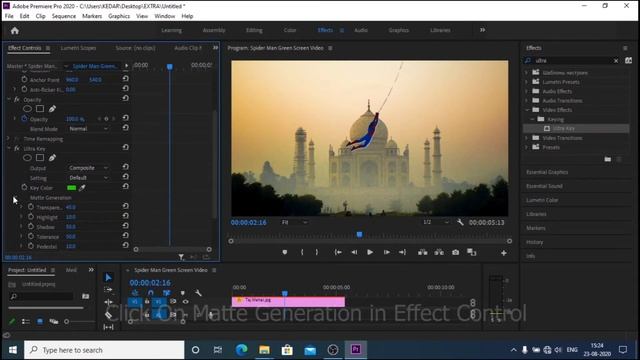640x360 pixels.
Task: Expand the Audio Effects folder
Action: pyautogui.click(x=527, y=91)
